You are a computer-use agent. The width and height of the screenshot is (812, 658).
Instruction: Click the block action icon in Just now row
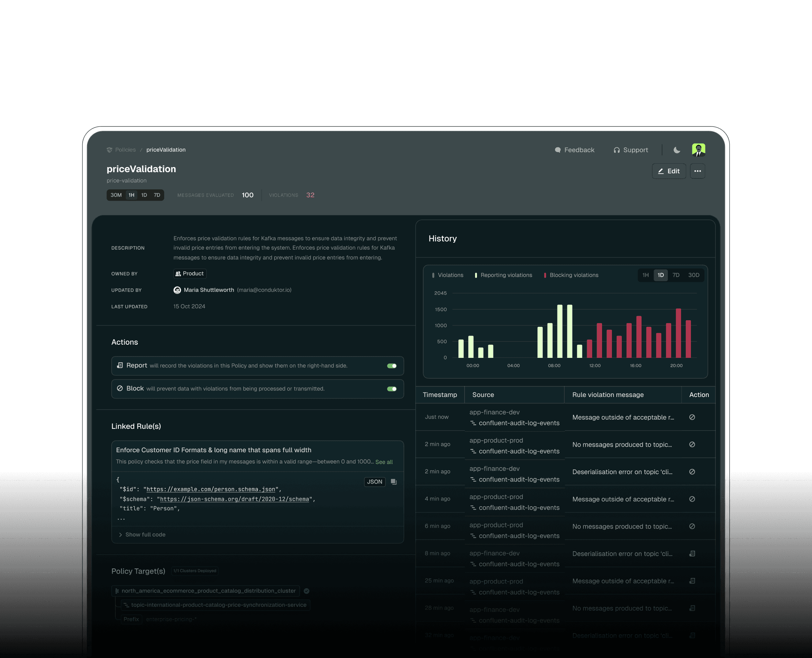pos(692,417)
